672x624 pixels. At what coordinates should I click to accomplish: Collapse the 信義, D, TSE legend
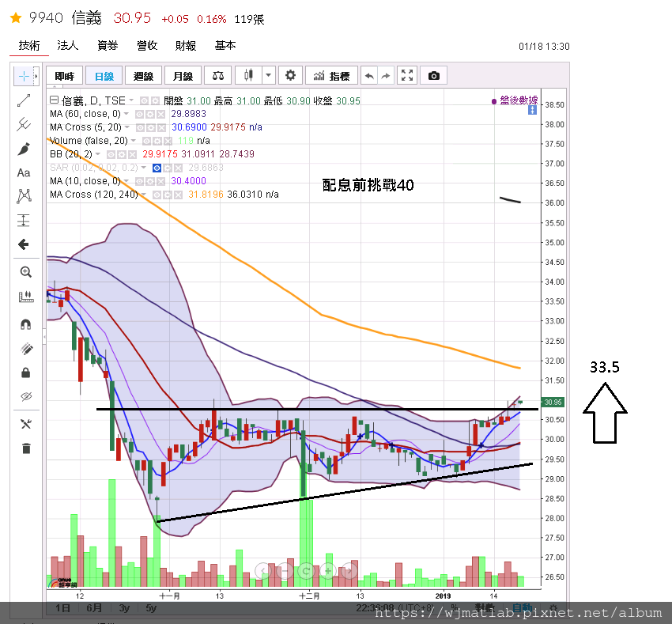pyautogui.click(x=54, y=100)
